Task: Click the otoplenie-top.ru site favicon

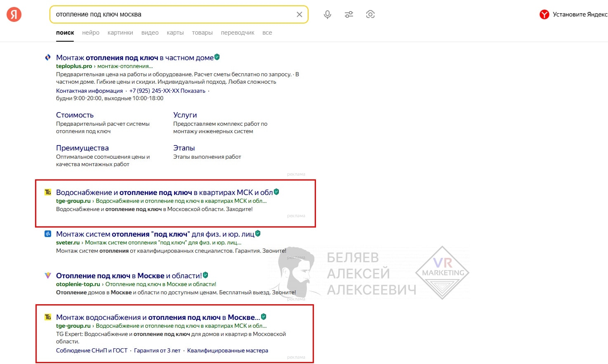Action: 48,276
